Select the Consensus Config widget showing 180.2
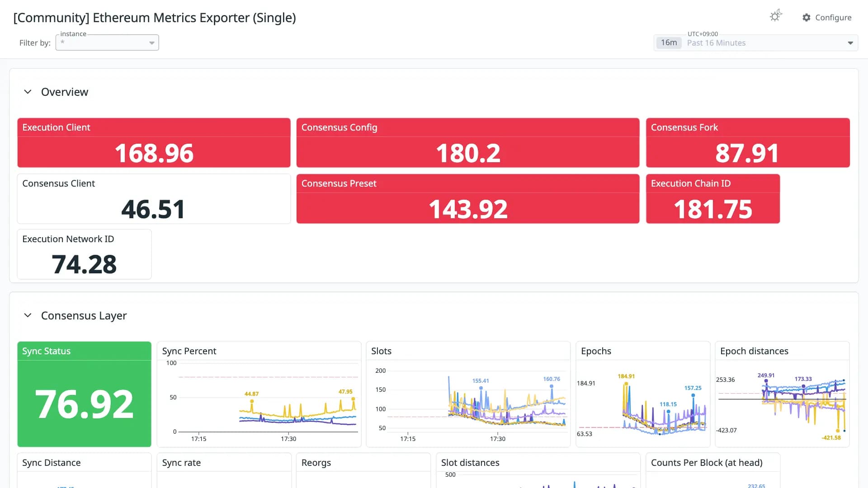868x488 pixels. click(x=468, y=143)
